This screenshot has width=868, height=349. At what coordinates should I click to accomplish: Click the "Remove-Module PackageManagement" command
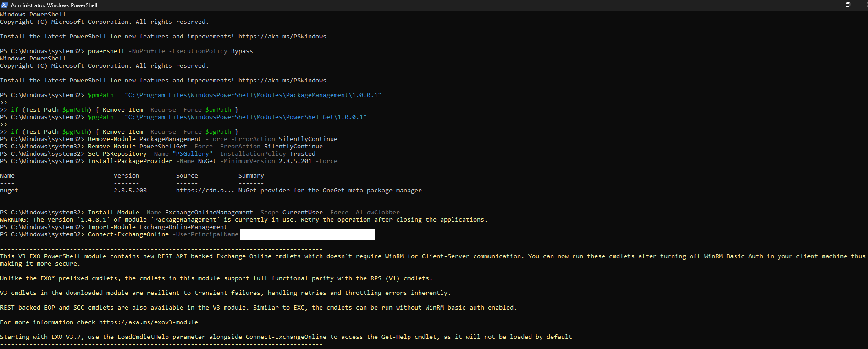coord(145,139)
